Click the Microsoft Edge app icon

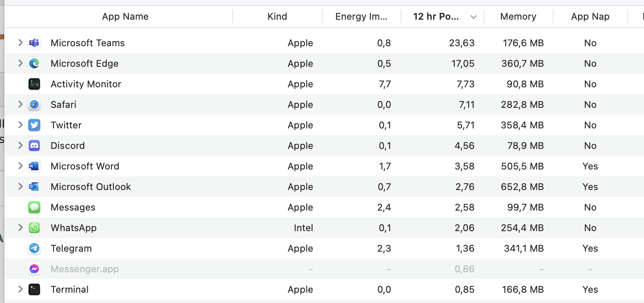pyautogui.click(x=34, y=63)
